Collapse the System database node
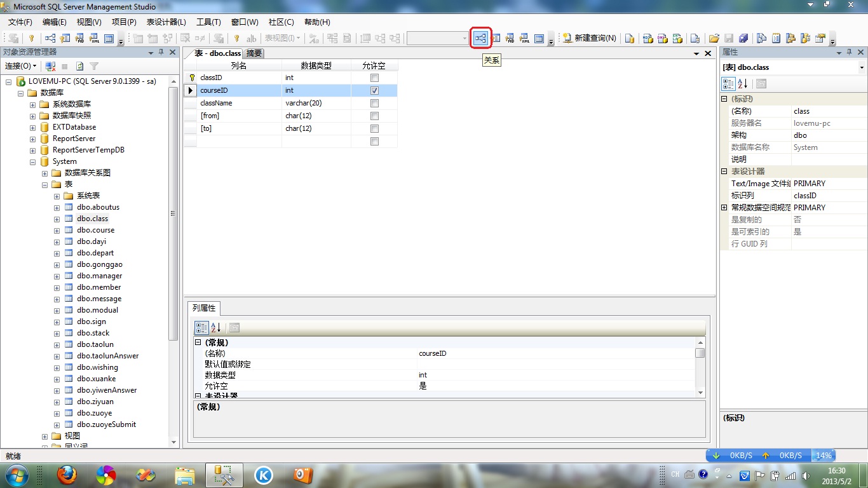 coord(32,161)
